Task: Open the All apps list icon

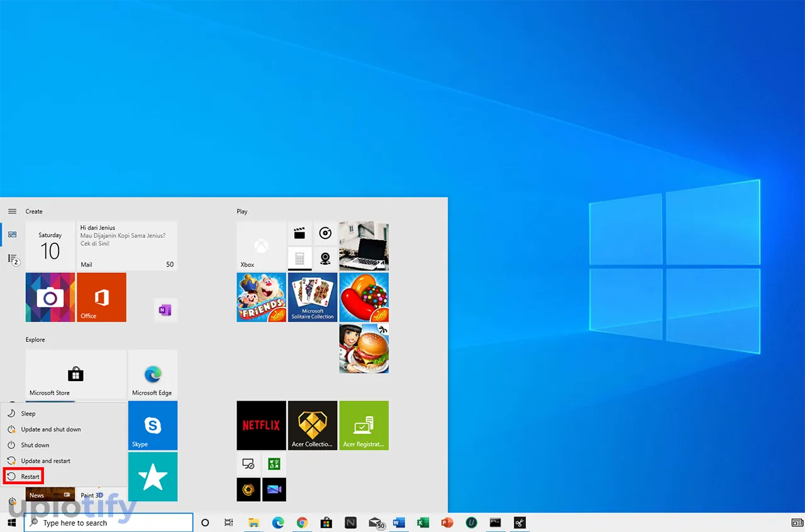Action: (12, 258)
